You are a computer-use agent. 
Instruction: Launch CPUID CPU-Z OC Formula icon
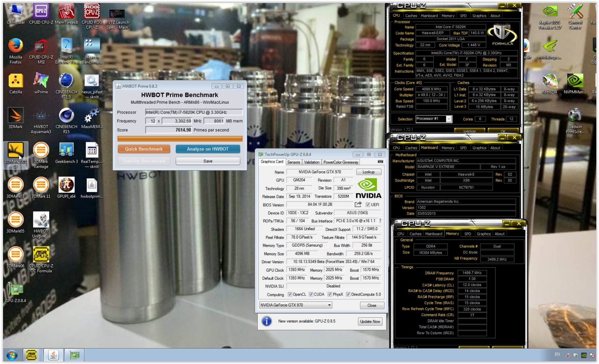coord(41,260)
